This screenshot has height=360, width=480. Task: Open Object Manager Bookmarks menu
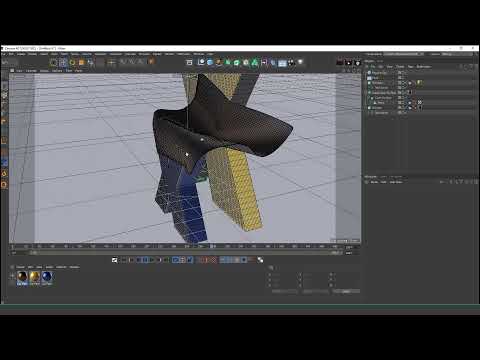coord(424,67)
